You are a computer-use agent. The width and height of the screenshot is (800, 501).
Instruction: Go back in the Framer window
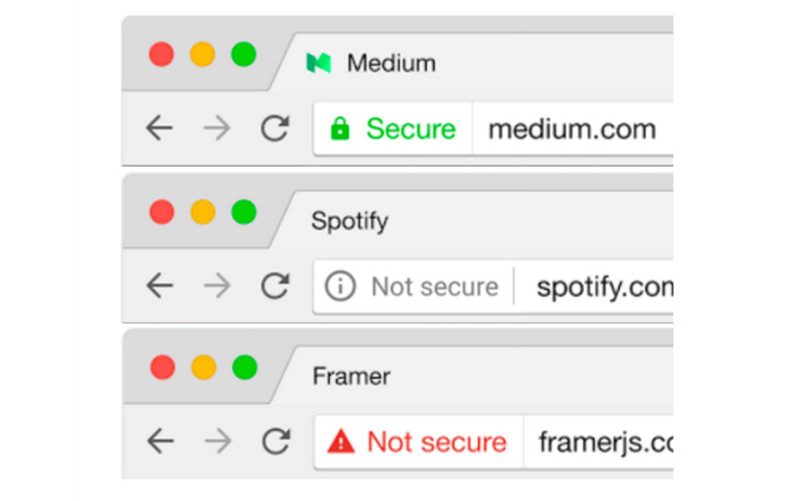click(159, 441)
